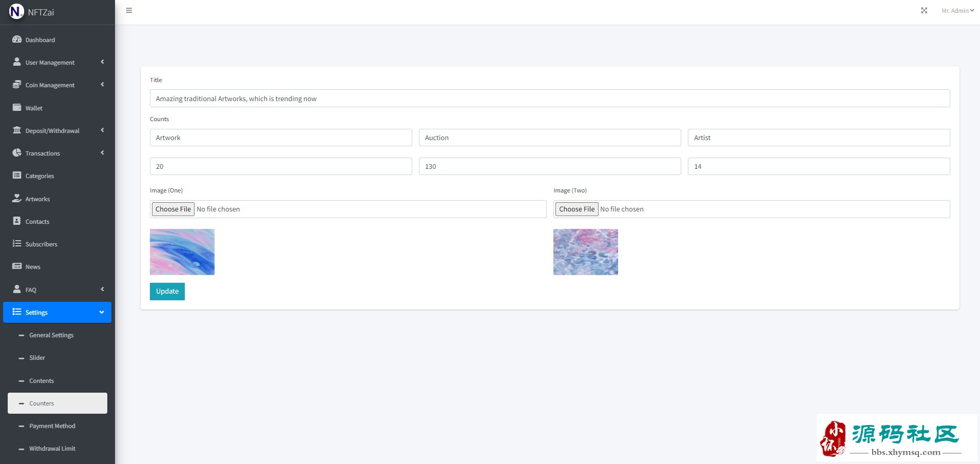Click Choose File for Image (Two)
Image resolution: width=980 pixels, height=464 pixels.
[x=577, y=209]
